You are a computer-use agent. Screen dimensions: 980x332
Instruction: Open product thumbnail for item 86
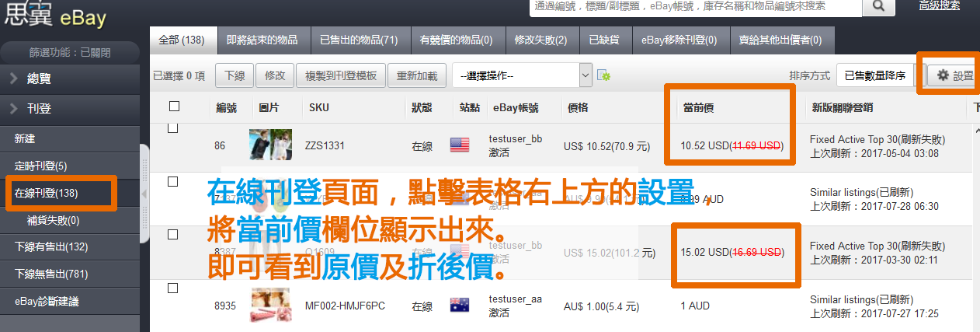point(270,145)
